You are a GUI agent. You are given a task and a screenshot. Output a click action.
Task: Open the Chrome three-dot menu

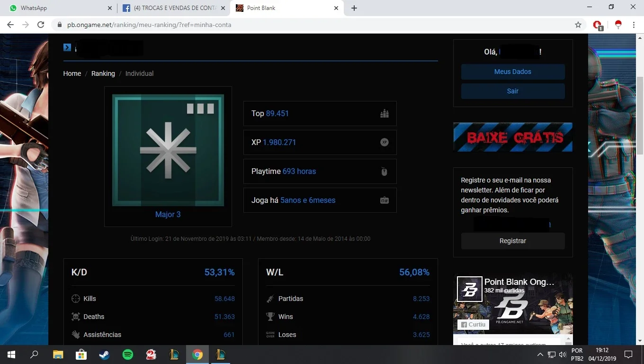click(x=634, y=25)
